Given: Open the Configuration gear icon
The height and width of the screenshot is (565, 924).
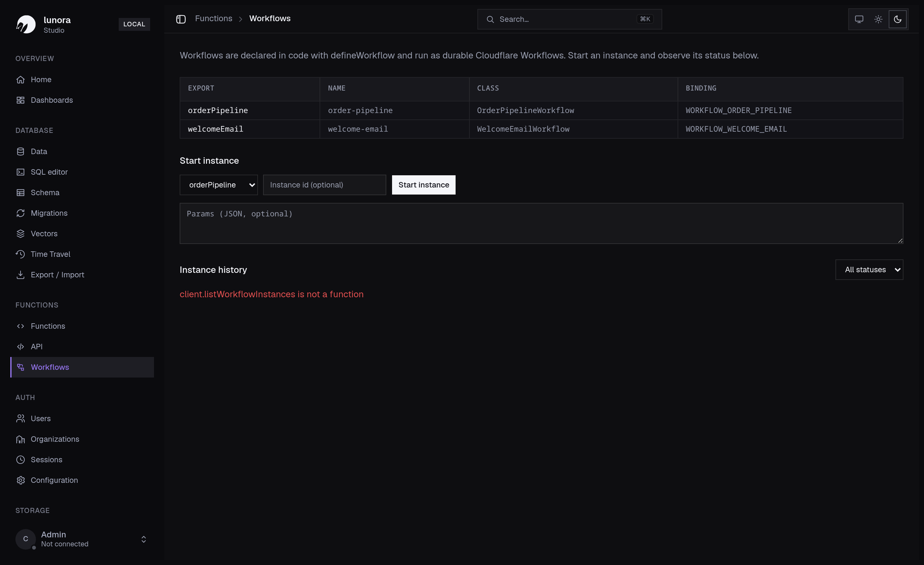Looking at the screenshot, I should [x=21, y=480].
